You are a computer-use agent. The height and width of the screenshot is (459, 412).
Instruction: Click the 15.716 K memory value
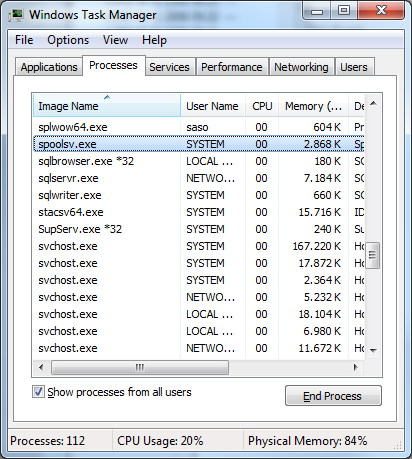319,212
